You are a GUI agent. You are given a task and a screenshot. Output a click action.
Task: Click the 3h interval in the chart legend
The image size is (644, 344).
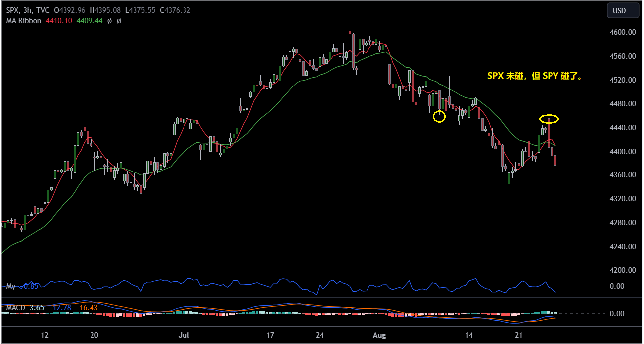(27, 10)
